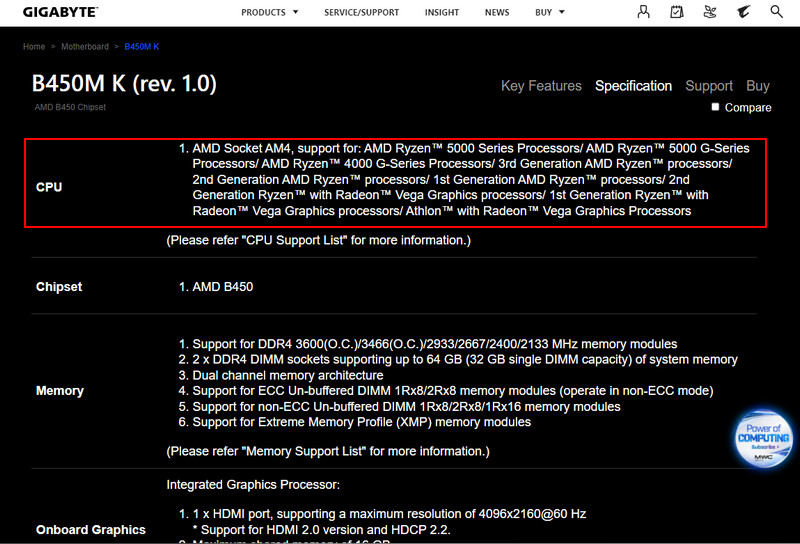Click the ECC Un-buffered DIMM support line

click(x=446, y=391)
